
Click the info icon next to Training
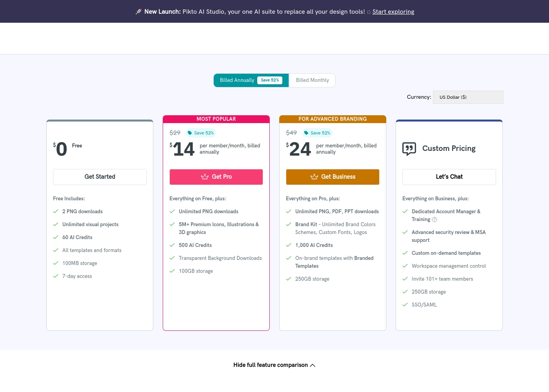(434, 220)
